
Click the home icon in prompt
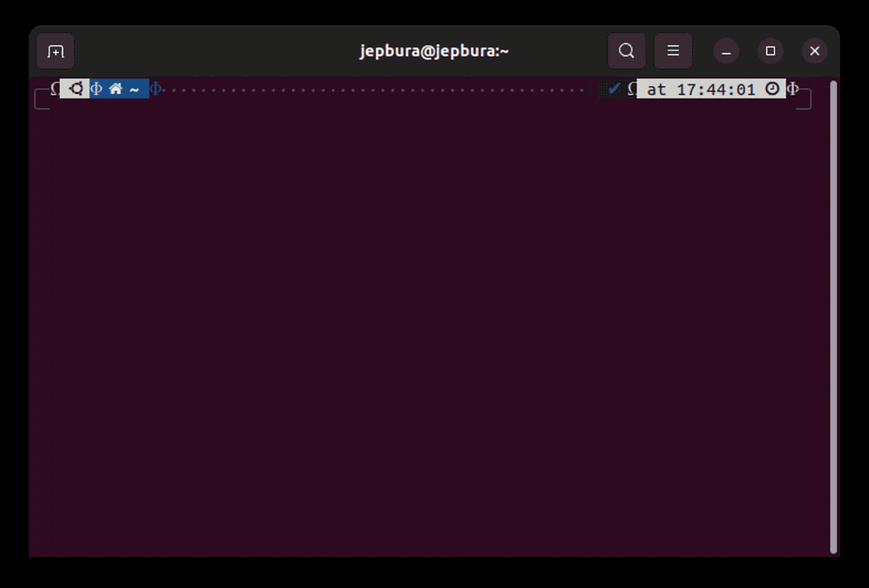[116, 88]
